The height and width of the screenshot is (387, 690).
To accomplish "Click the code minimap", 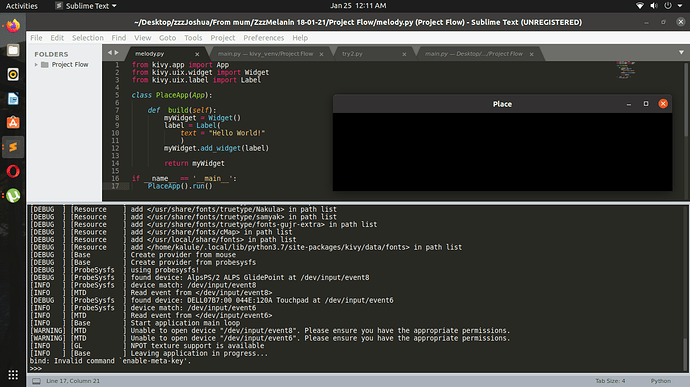I will coord(625,70).
